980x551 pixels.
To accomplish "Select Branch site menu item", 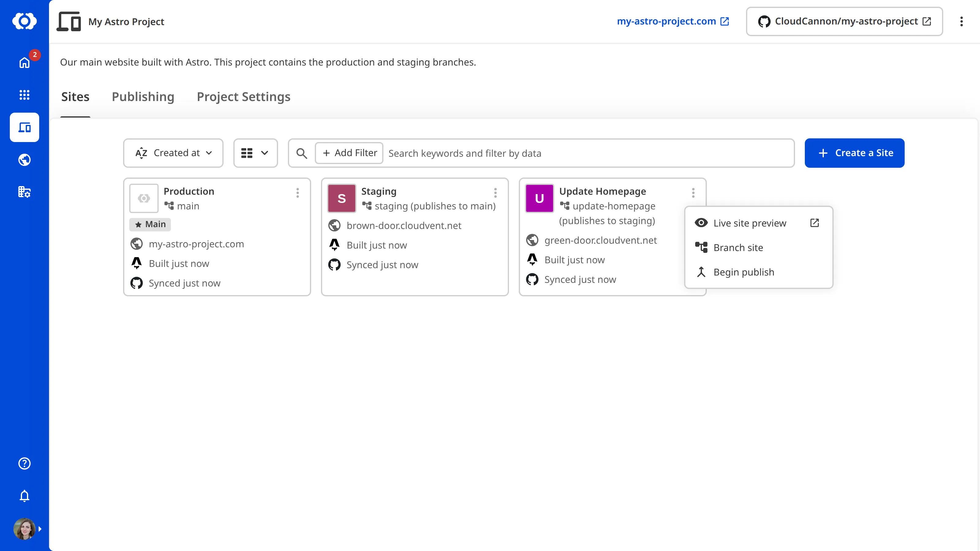I will tap(759, 248).
